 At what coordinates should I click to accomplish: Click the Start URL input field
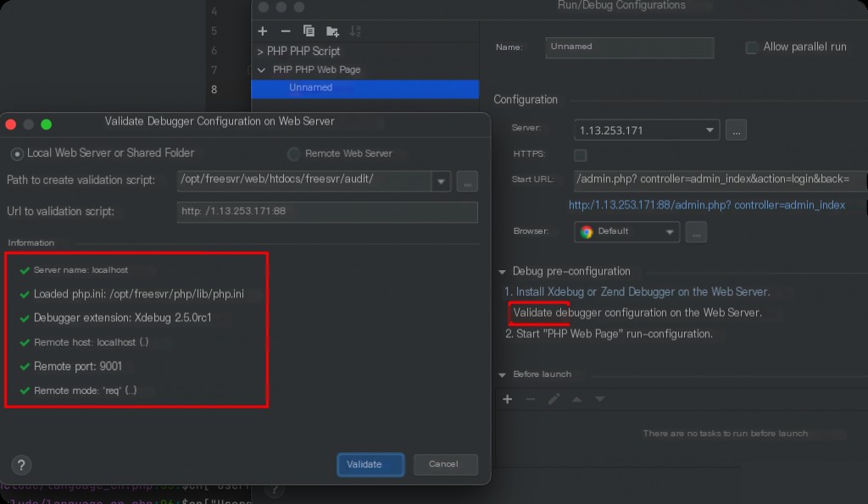pyautogui.click(x=721, y=180)
